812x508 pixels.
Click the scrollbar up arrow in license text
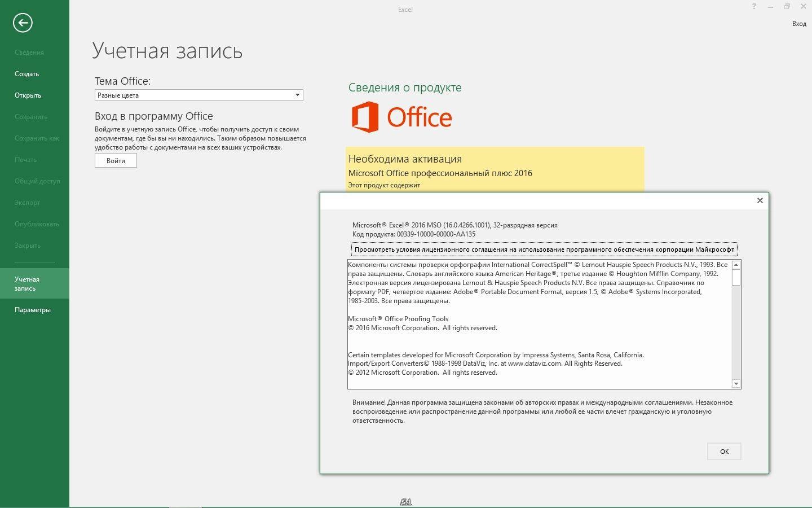tap(736, 265)
